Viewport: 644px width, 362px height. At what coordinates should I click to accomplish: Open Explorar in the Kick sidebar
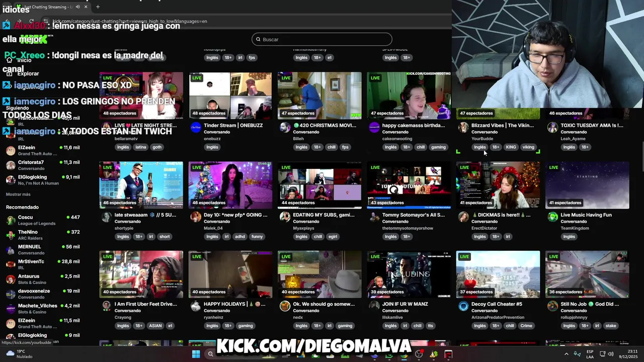click(x=28, y=73)
